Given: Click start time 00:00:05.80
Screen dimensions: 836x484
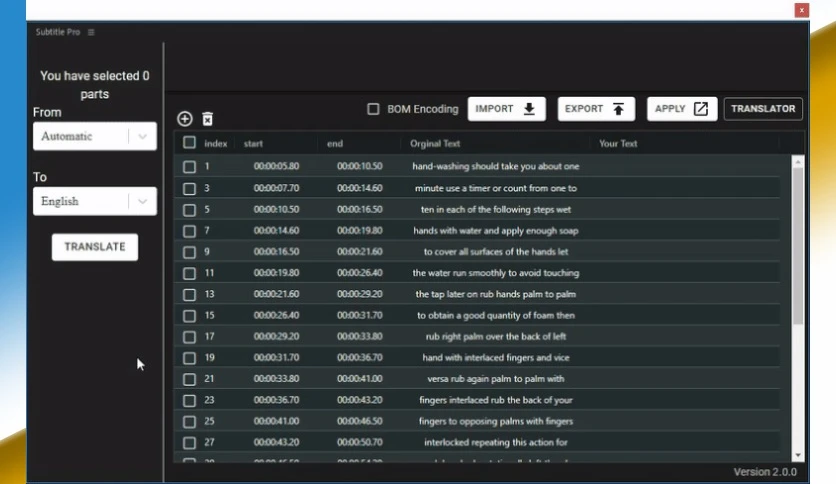Looking at the screenshot, I should point(276,166).
